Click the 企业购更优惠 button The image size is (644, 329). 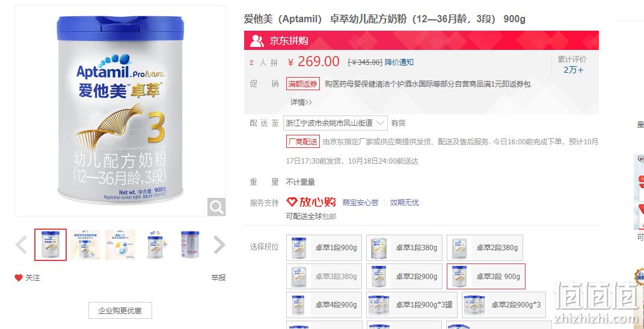tap(120, 310)
